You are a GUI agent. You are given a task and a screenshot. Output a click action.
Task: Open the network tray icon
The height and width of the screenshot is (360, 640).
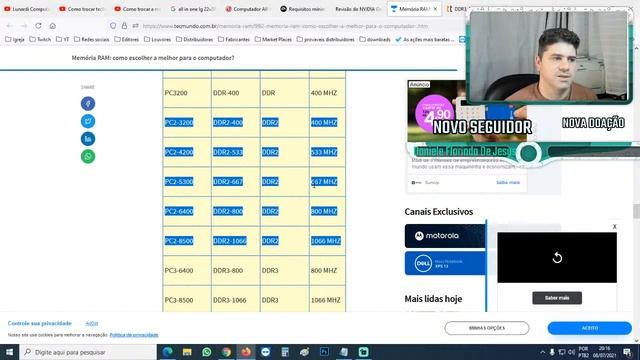click(562, 352)
